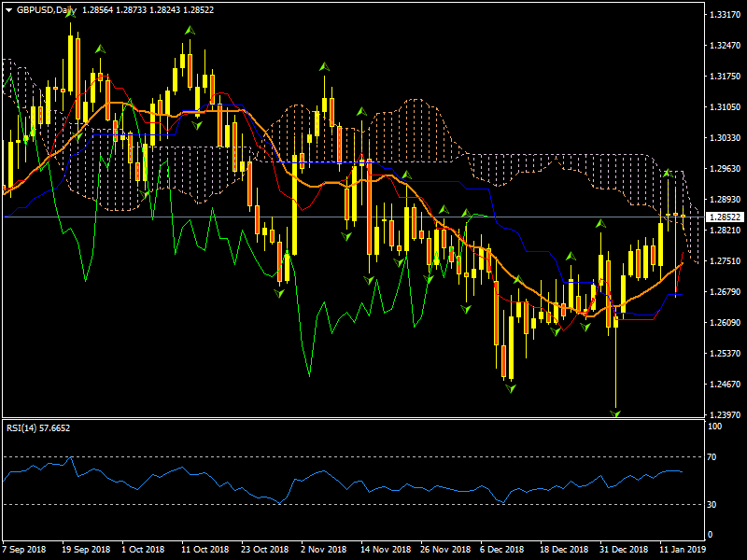Click the up fractal arrow above the 2 Nov peak
The image size is (747, 560).
tap(325, 67)
